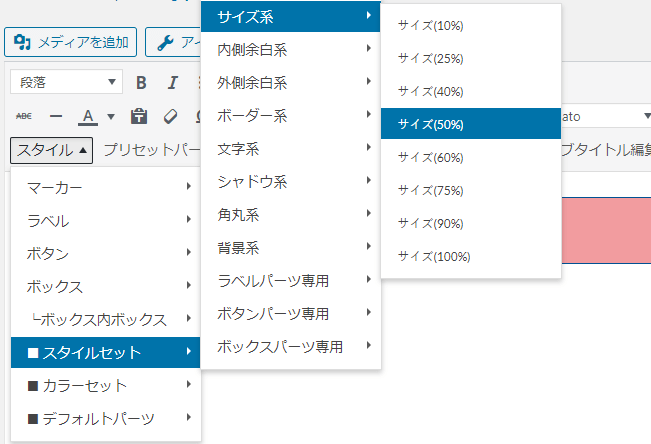Apply strikethrough ABC formatting
This screenshot has width=651, height=444.
click(24, 116)
